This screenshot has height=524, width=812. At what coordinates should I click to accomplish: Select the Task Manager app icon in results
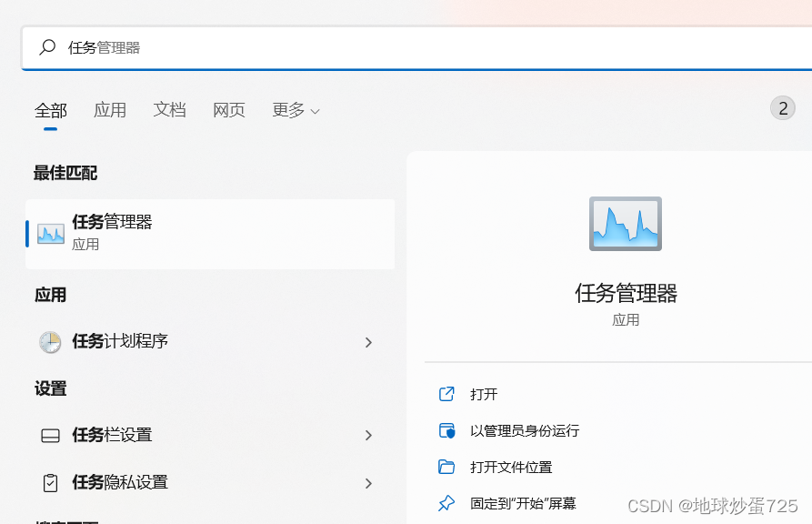tap(50, 232)
